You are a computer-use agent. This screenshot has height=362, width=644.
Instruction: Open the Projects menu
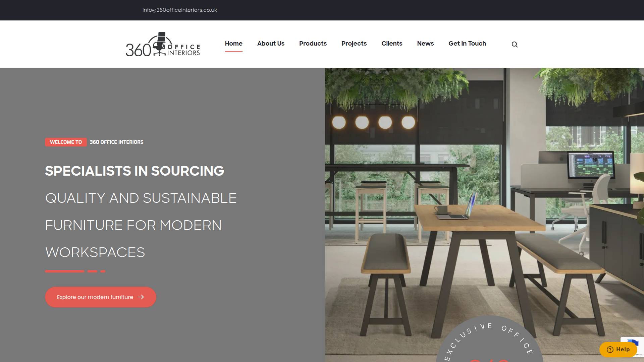[x=354, y=44]
